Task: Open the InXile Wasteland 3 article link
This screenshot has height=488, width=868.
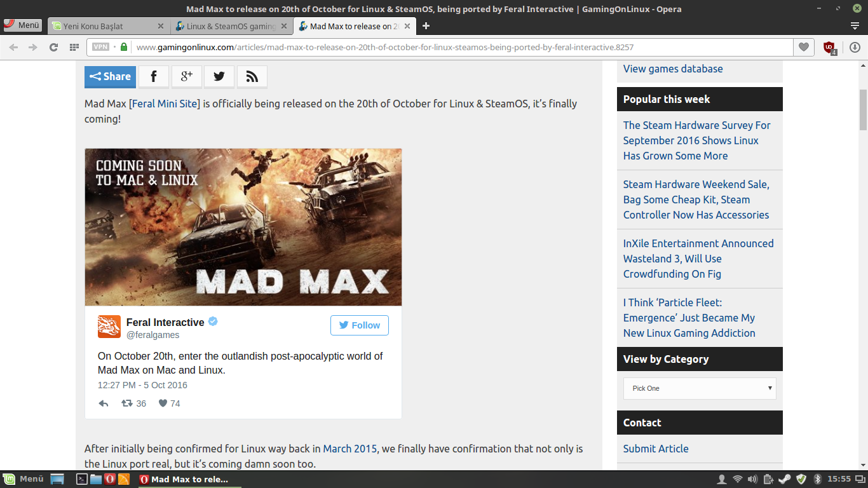Action: click(x=698, y=259)
